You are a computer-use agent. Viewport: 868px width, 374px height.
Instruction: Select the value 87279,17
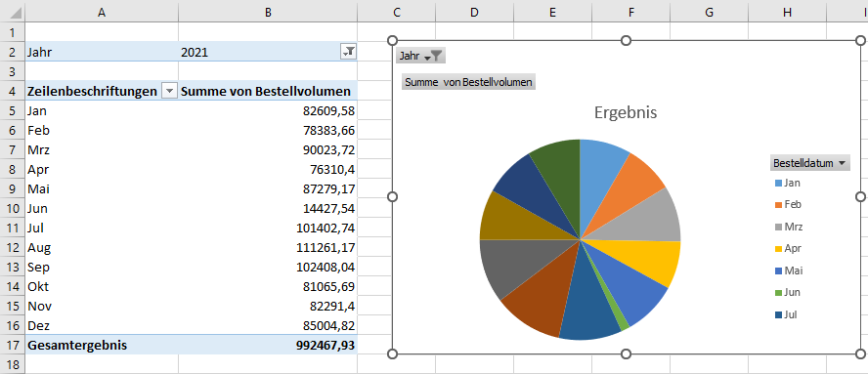(x=268, y=188)
